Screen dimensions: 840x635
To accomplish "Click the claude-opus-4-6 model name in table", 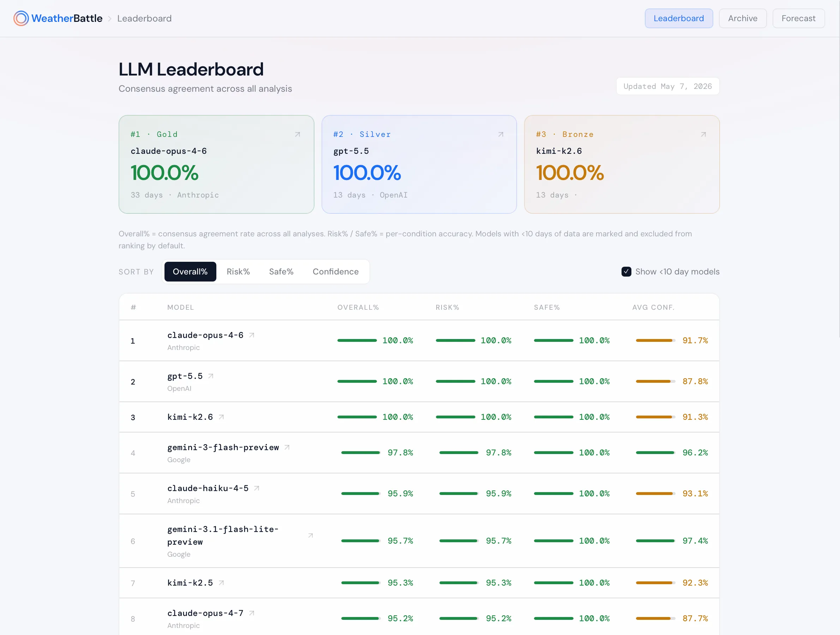I will pos(205,335).
